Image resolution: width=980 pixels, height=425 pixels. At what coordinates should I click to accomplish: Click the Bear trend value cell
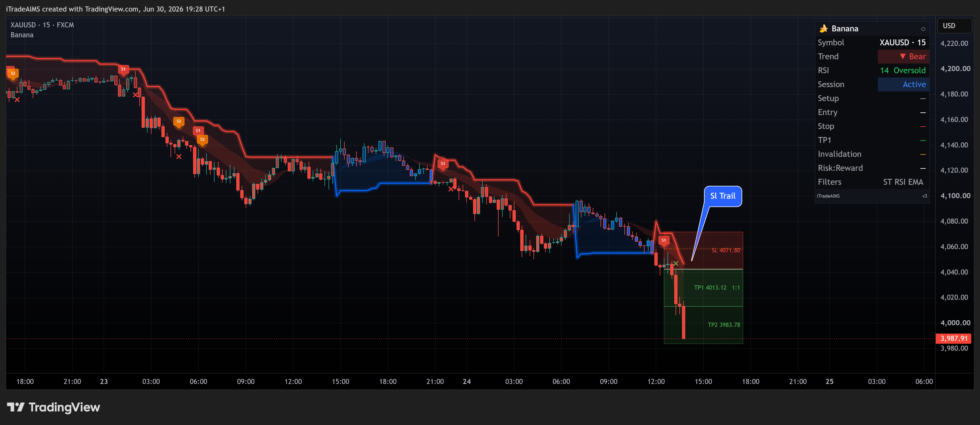tap(903, 56)
